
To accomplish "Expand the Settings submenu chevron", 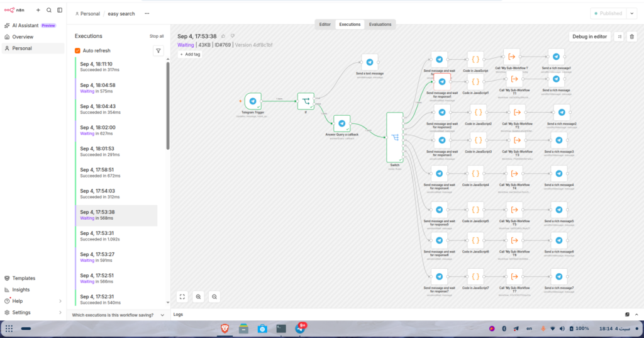I will [60, 313].
